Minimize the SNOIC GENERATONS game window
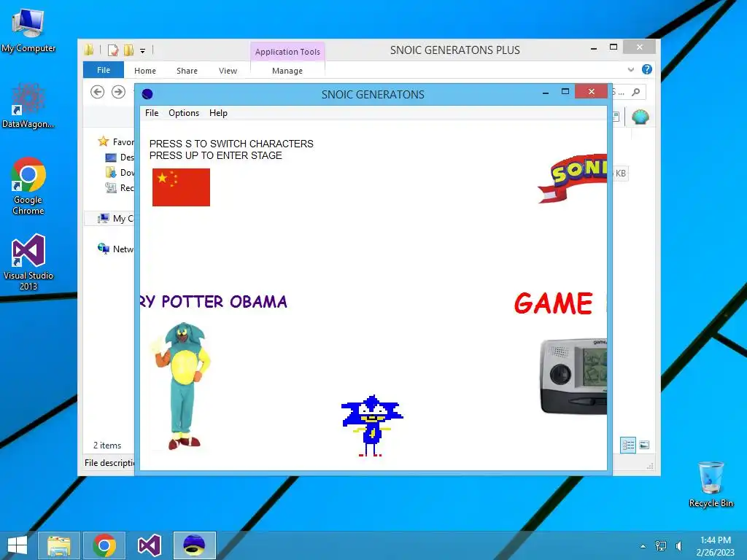 point(546,93)
